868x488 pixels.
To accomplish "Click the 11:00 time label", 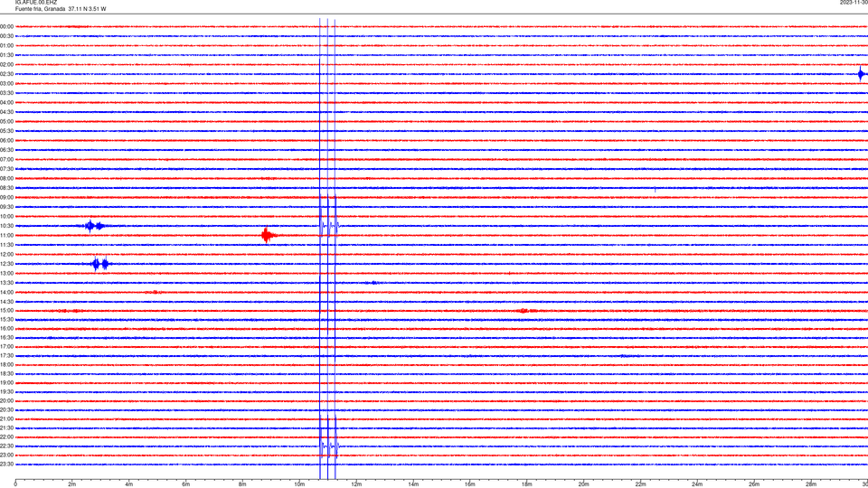I will point(6,235).
